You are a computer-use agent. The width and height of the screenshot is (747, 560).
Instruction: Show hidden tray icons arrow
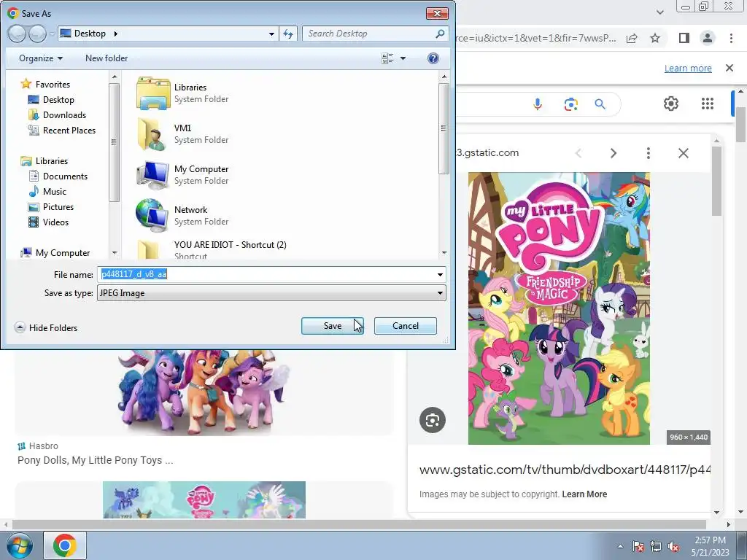[620, 546]
